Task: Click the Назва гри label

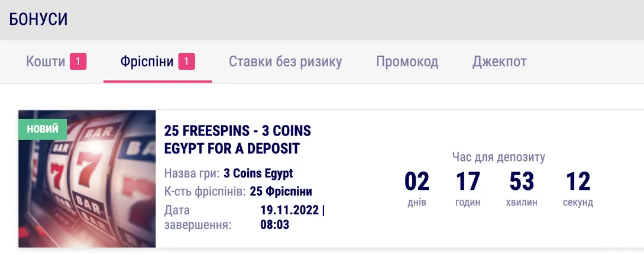Action: pos(192,173)
